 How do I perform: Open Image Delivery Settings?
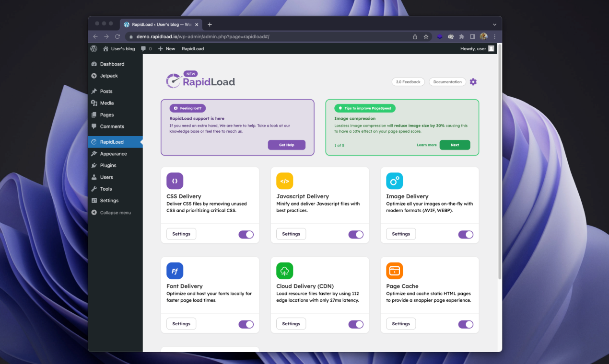(401, 234)
